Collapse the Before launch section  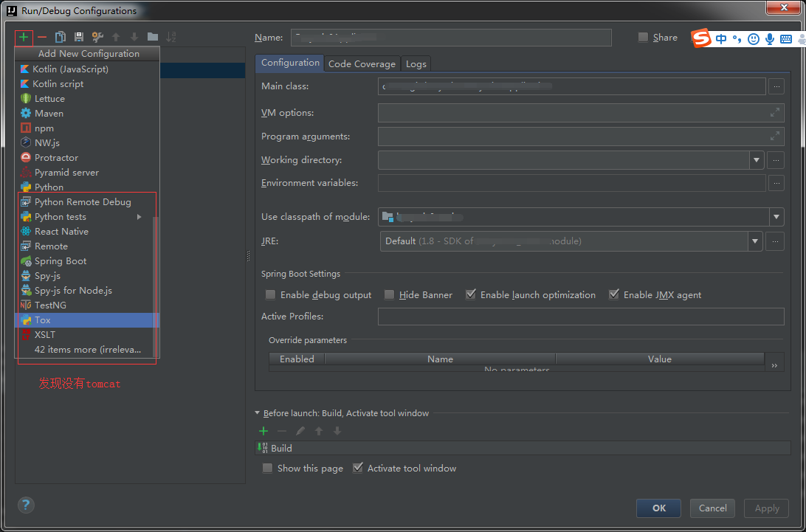258,413
